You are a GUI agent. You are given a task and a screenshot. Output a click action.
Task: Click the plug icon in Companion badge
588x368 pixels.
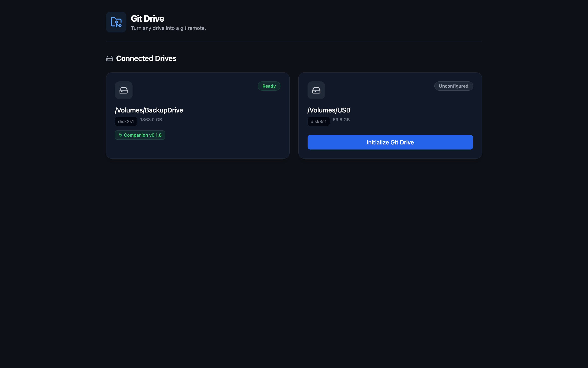click(120, 135)
